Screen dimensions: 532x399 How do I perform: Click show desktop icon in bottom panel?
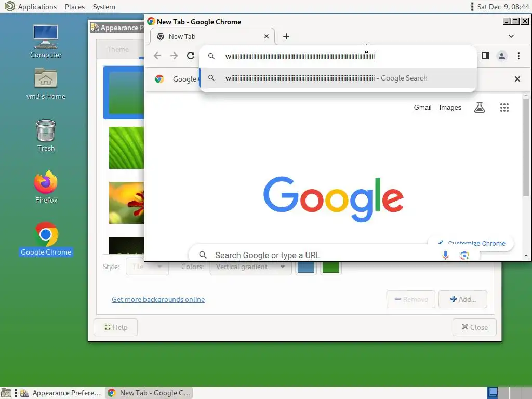click(6, 393)
